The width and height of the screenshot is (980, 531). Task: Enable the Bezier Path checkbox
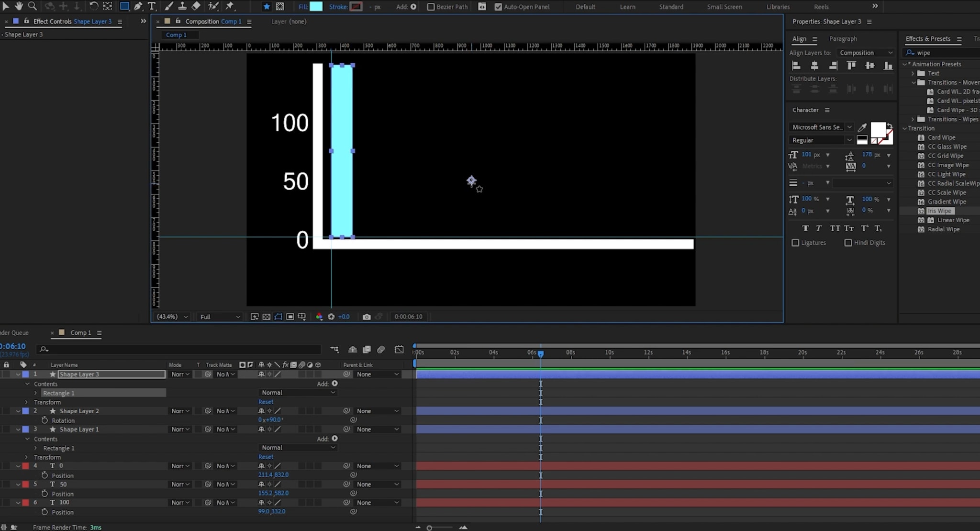tap(431, 7)
